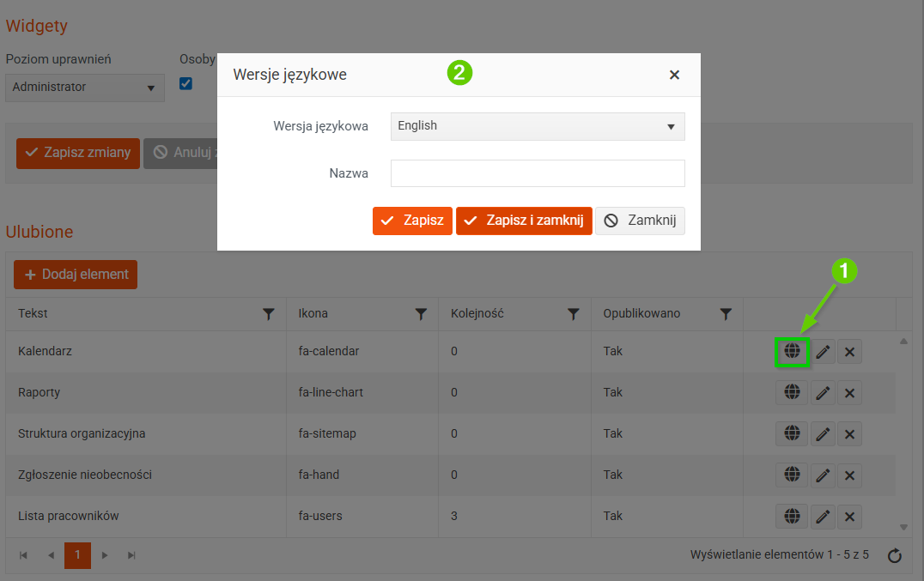Edit the Raporty row with pencil icon

pos(823,392)
